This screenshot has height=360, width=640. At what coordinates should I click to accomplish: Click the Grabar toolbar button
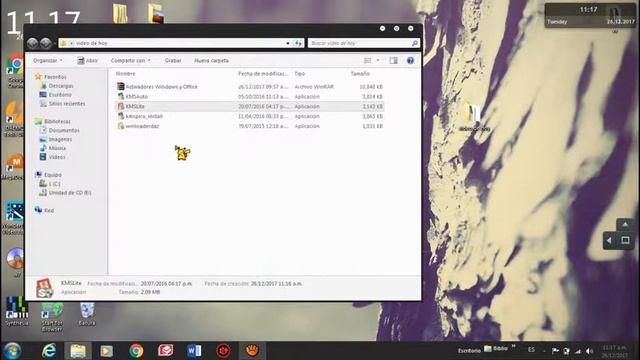173,60
